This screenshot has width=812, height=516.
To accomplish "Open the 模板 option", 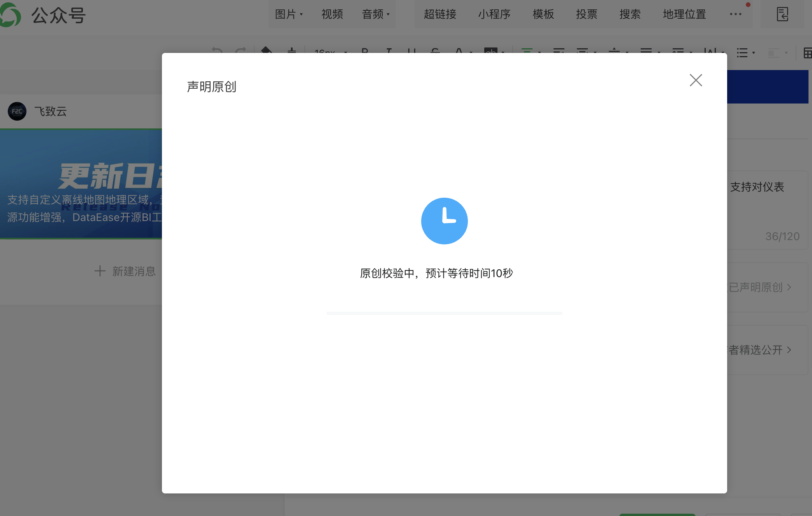I will 543,14.
